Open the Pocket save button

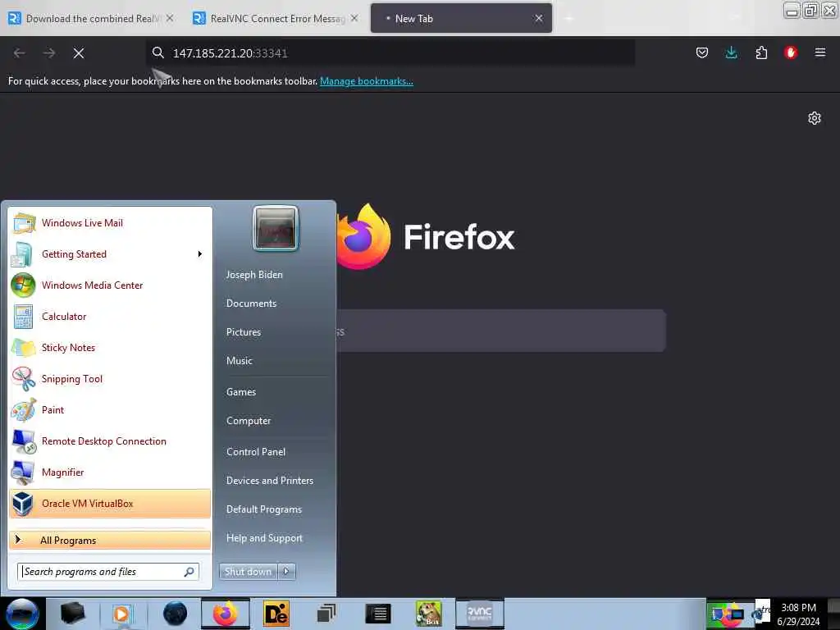[702, 52]
